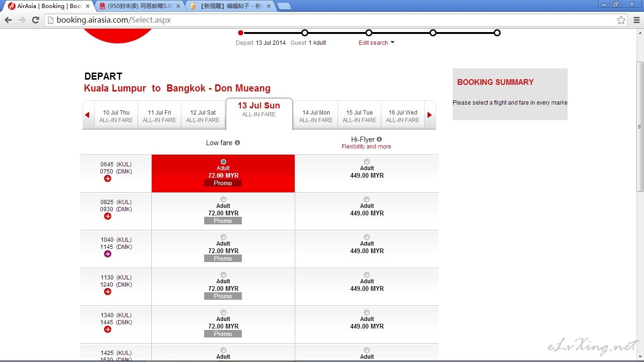The image size is (644, 362).
Task: Open the Hi-Flyer info icon
Action: coord(379,140)
